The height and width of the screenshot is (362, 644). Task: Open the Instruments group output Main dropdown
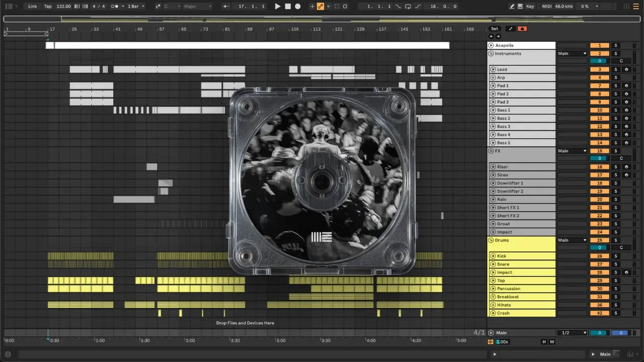pos(572,53)
